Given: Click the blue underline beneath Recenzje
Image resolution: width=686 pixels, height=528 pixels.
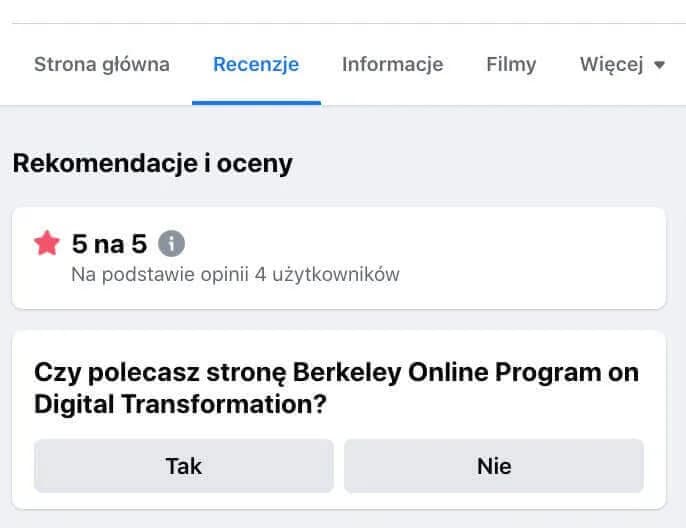Looking at the screenshot, I should point(256,102).
